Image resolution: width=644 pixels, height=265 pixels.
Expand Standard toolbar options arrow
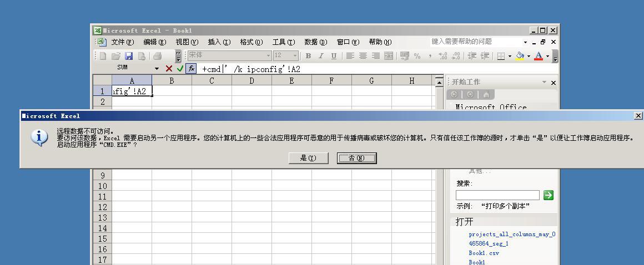178,56
